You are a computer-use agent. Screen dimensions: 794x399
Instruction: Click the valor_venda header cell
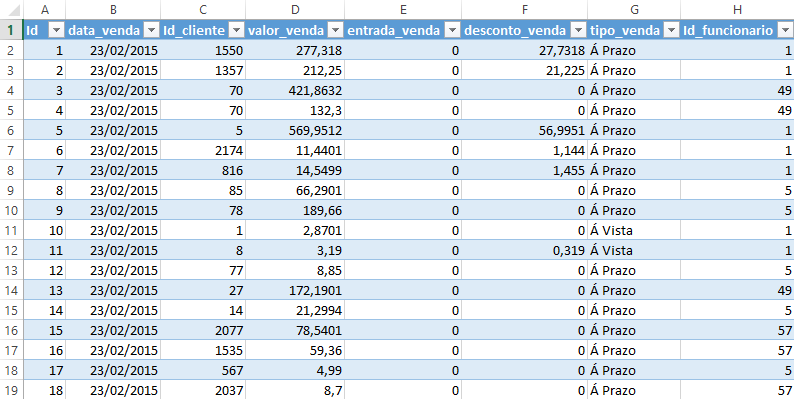tap(295, 30)
